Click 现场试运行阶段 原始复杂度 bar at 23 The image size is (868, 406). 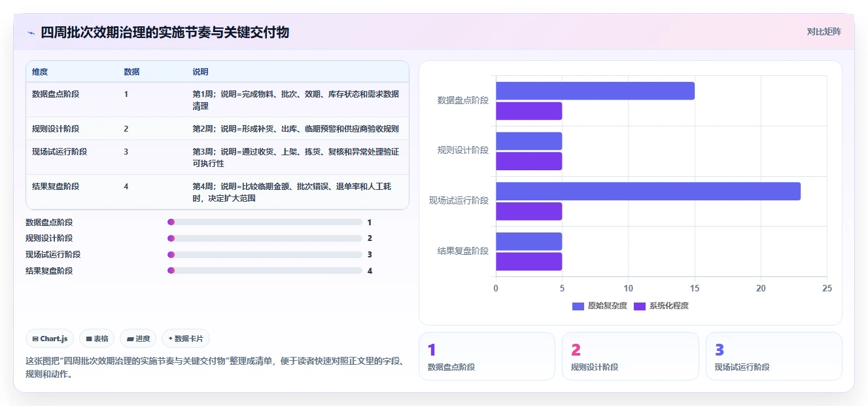coord(648,191)
